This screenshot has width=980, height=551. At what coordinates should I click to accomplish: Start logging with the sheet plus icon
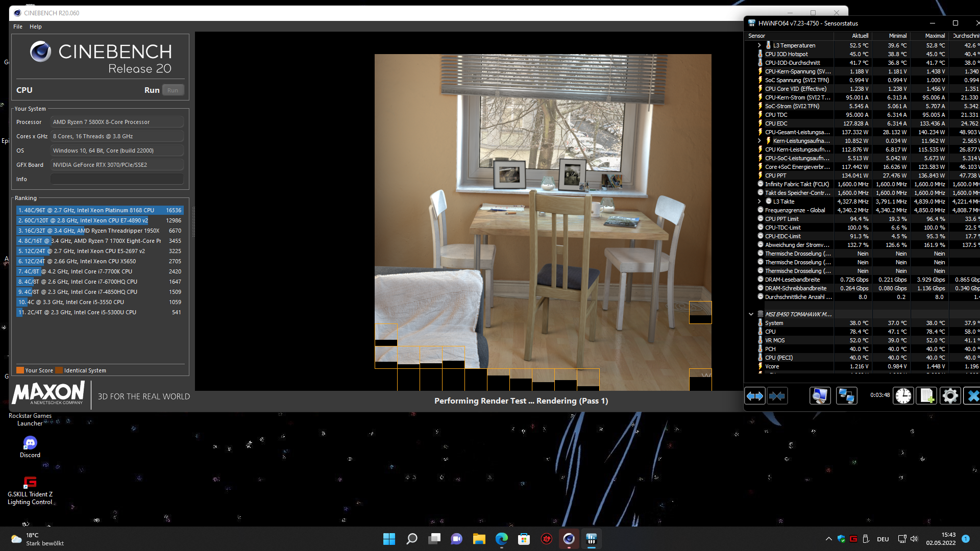[x=927, y=396]
